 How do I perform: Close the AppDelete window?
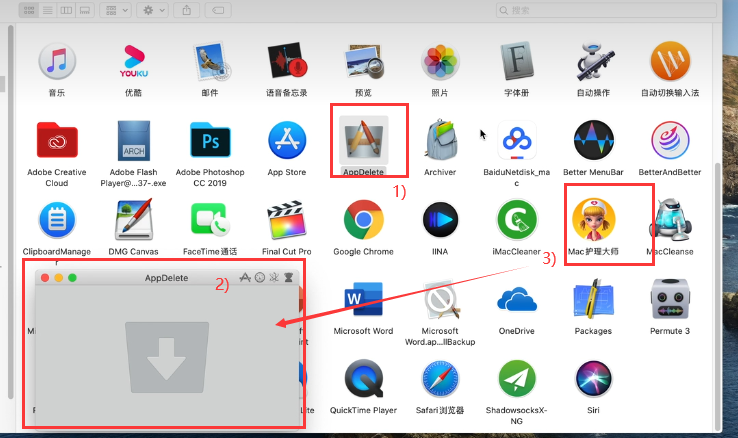pyautogui.click(x=45, y=278)
